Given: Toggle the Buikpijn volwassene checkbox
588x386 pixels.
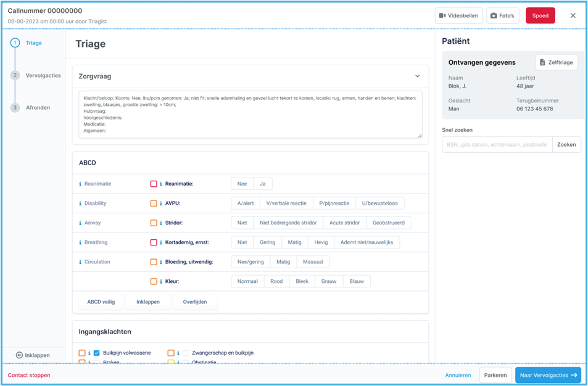Looking at the screenshot, I should coord(97,353).
